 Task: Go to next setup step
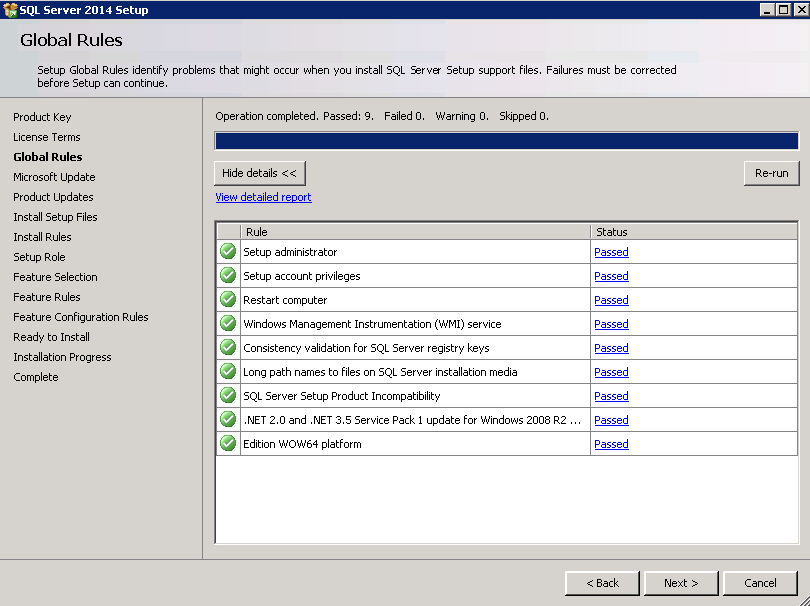(x=681, y=583)
